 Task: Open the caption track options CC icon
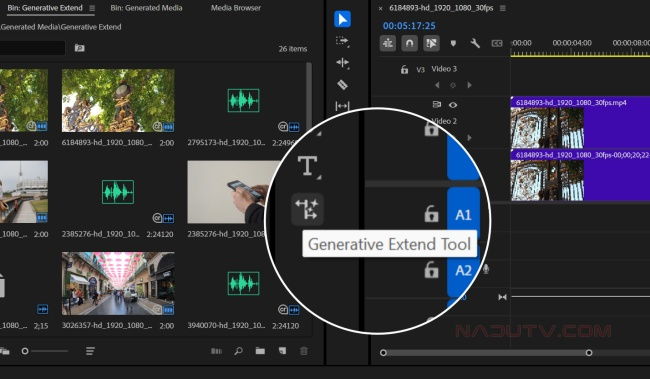[x=497, y=43]
